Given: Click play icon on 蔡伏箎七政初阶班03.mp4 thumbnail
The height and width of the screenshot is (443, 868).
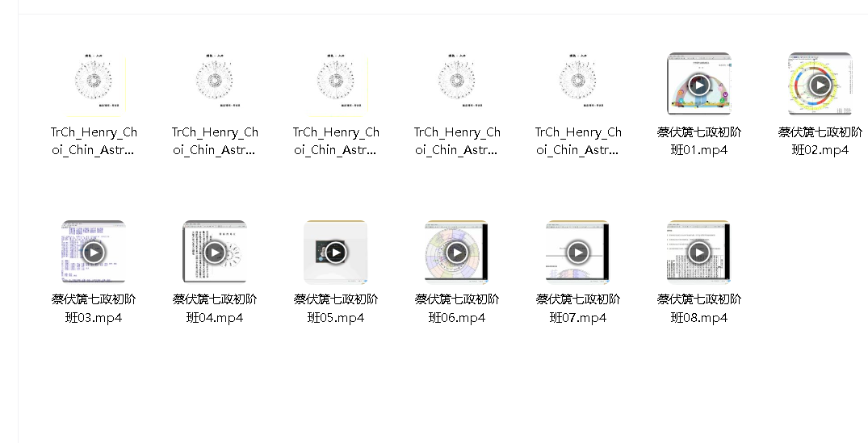Looking at the screenshot, I should point(94,253).
